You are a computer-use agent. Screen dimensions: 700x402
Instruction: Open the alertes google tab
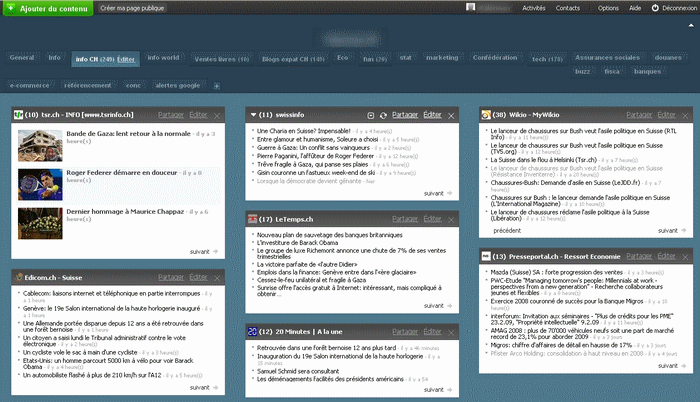point(178,85)
